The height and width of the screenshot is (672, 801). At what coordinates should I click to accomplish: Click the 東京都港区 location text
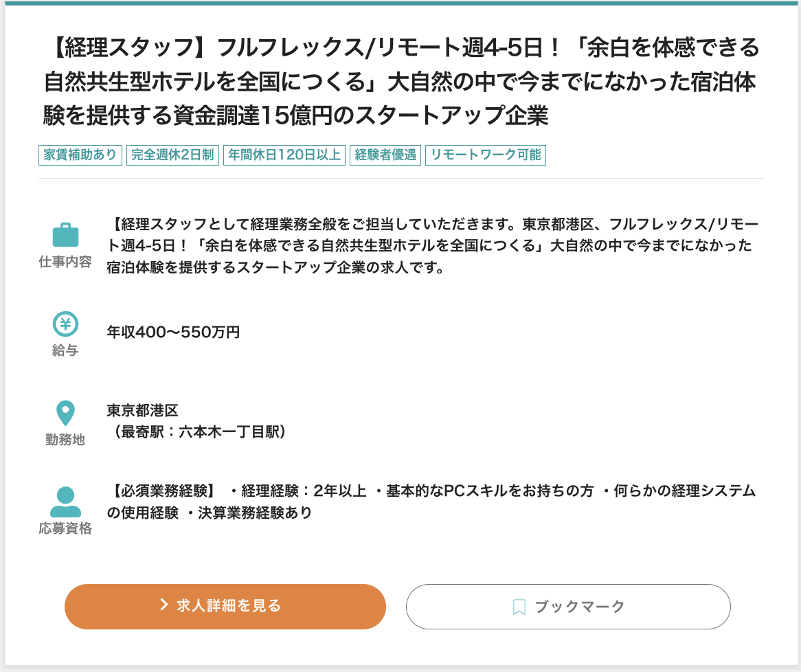(x=142, y=411)
